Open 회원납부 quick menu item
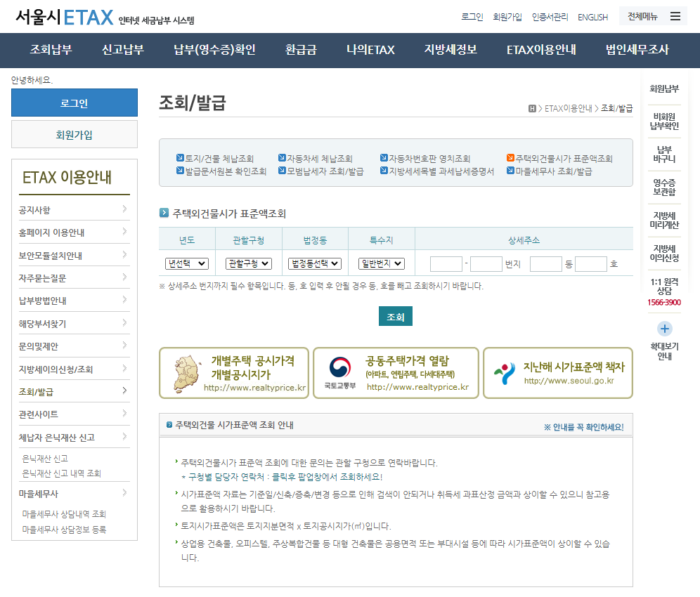 pos(664,88)
